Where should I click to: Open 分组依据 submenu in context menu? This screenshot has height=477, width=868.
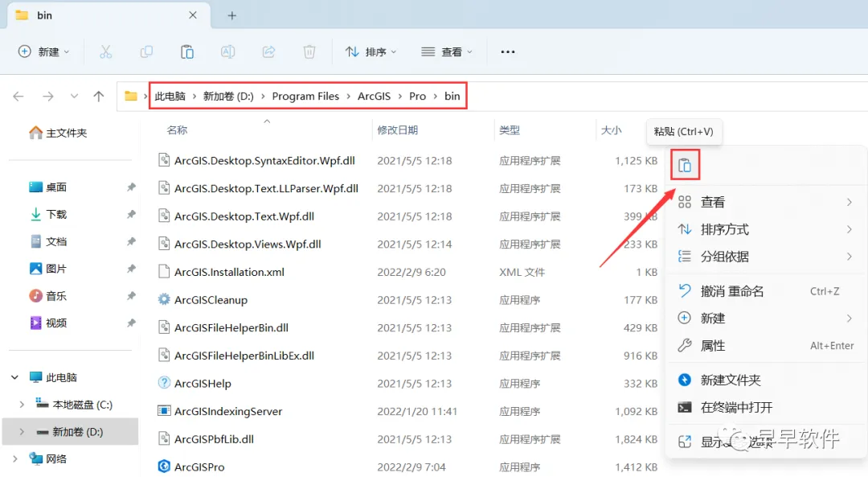click(x=766, y=257)
